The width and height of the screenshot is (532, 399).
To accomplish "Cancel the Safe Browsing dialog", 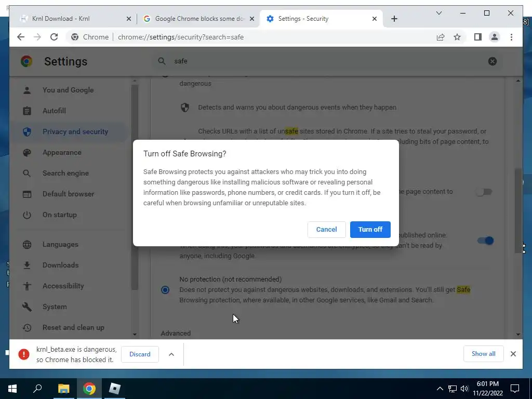I will click(x=326, y=229).
